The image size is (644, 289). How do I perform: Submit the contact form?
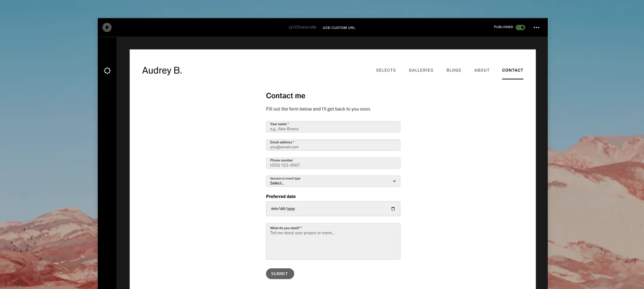point(280,274)
